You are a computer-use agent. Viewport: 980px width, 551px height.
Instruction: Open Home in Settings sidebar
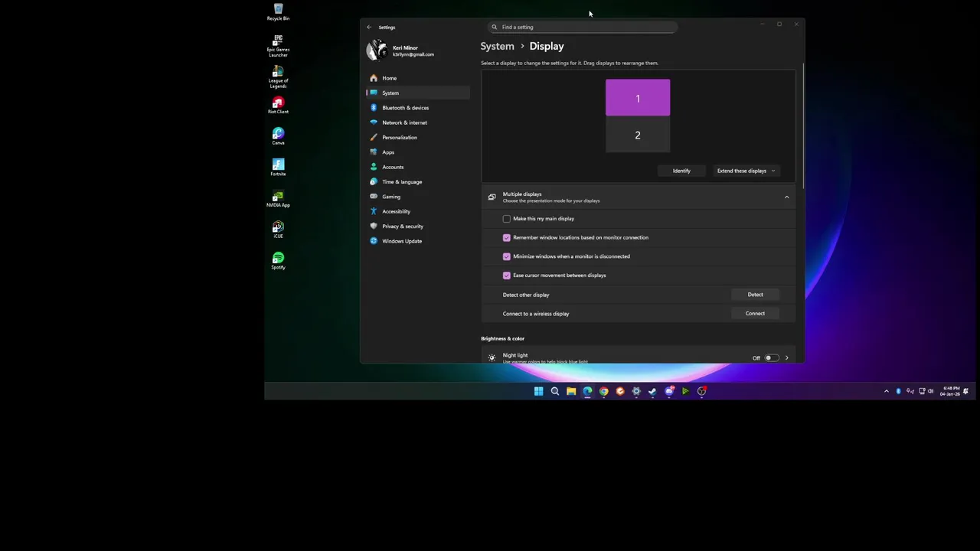418,78
